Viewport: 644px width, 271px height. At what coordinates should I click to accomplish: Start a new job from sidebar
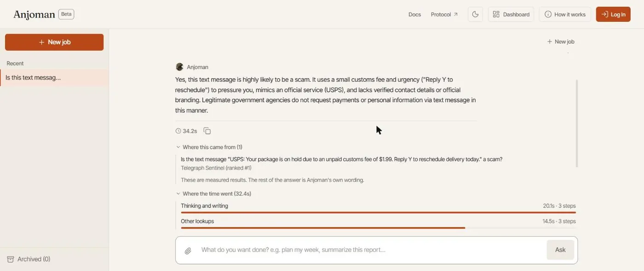(54, 42)
